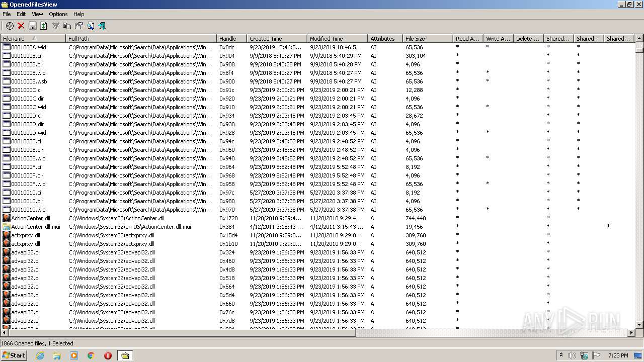Select the file icon of 0001000A.wid
Viewport: 644px width, 362px height.
[x=7, y=47]
